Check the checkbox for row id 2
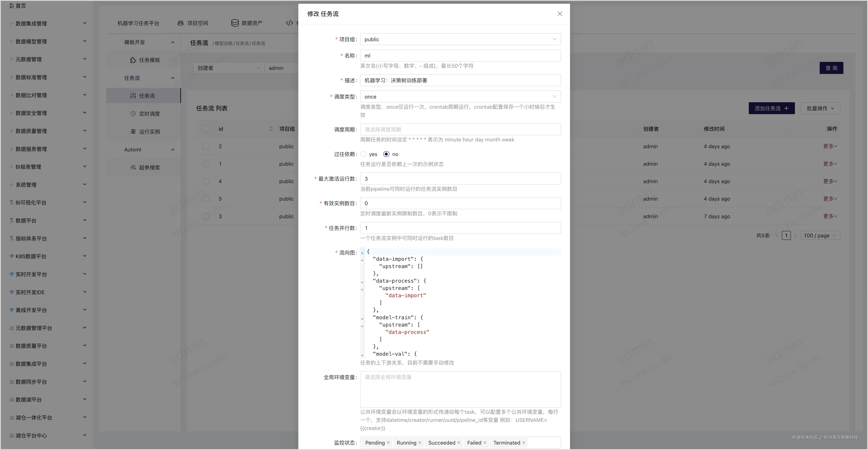This screenshot has height=450, width=868. pyautogui.click(x=206, y=146)
